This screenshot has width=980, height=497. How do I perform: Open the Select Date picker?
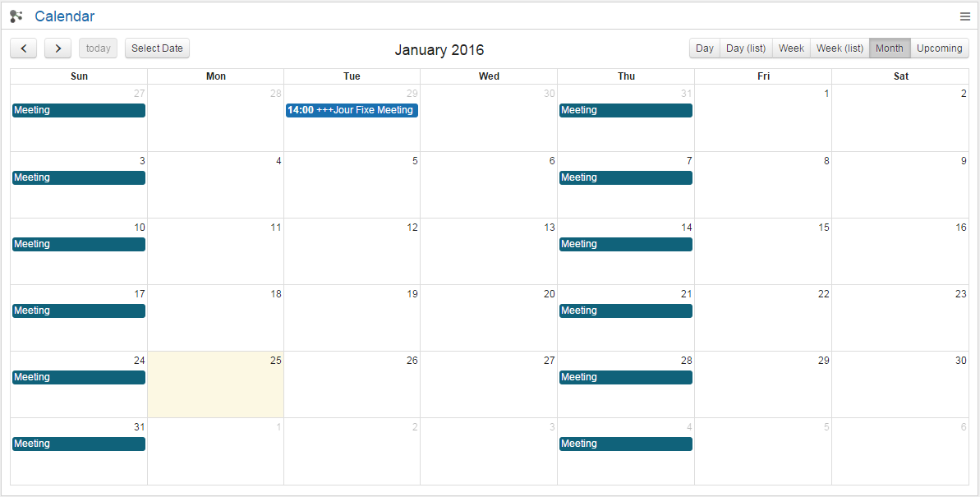[157, 48]
